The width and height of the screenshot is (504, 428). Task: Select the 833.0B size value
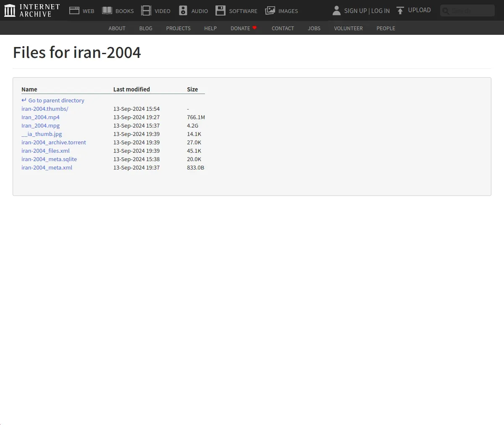click(x=196, y=167)
